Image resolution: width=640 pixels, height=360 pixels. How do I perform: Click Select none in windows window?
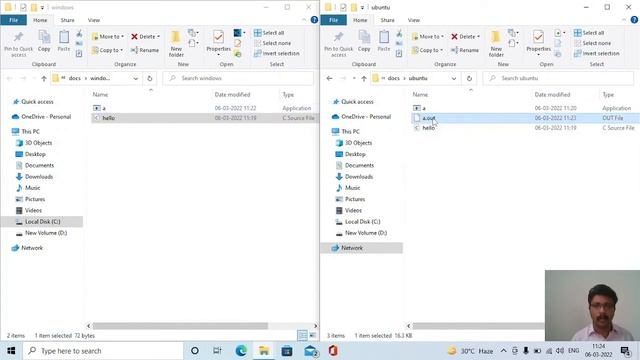click(x=272, y=43)
